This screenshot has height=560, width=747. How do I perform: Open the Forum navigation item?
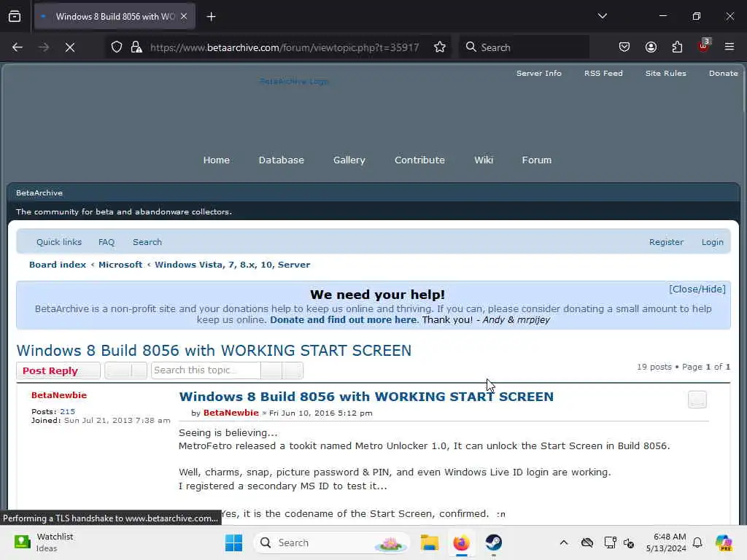click(x=536, y=160)
